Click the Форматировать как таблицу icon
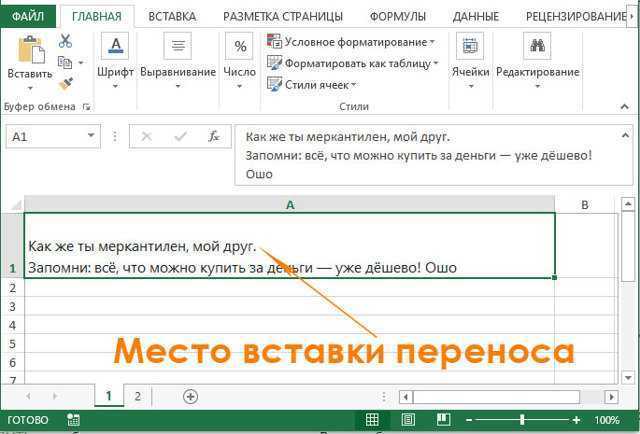This screenshot has width=640, height=434. click(x=274, y=63)
